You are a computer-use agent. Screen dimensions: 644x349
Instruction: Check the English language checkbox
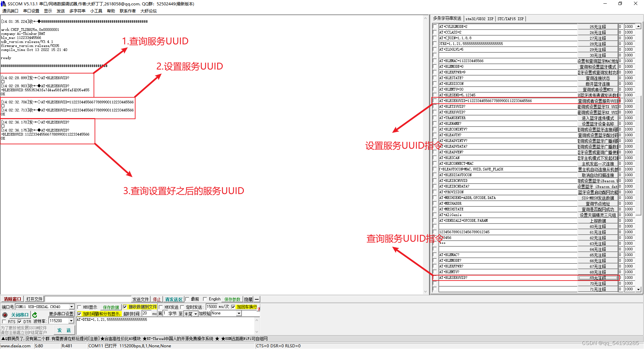(205, 299)
